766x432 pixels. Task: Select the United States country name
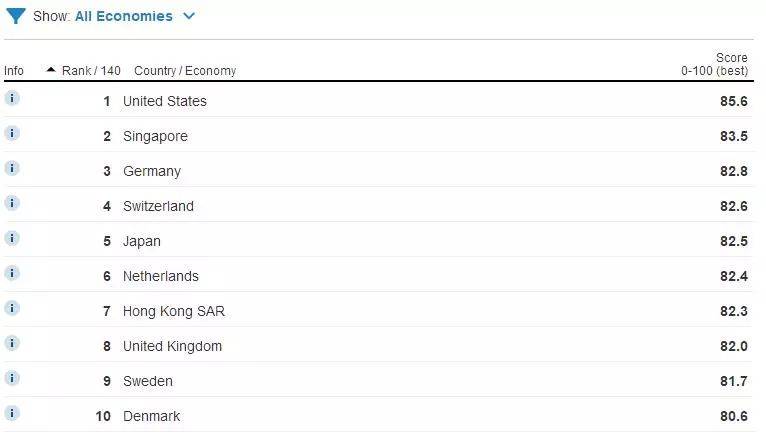pos(164,101)
